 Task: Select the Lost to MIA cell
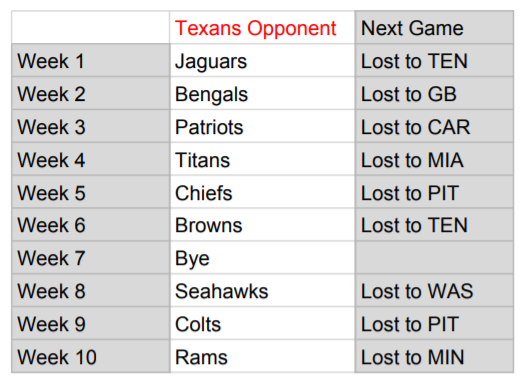[x=434, y=159]
